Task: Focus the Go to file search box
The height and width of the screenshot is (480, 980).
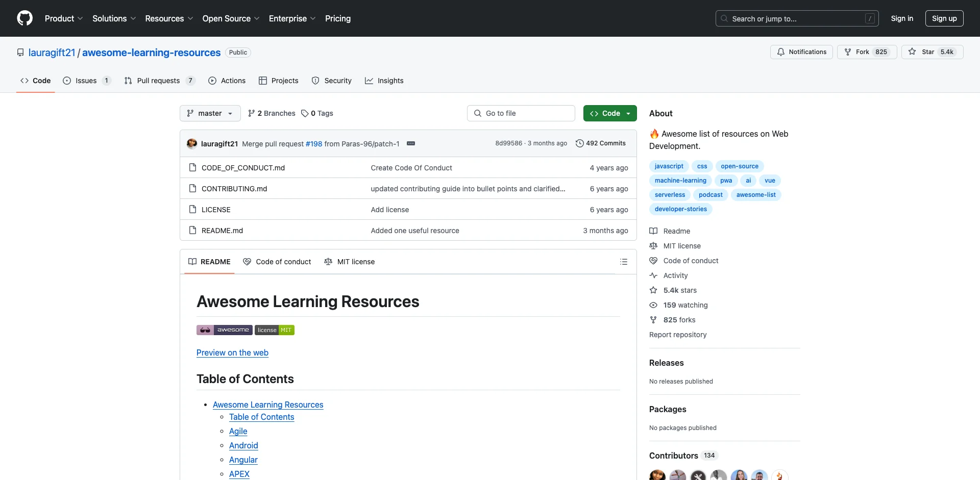Action: 521,113
